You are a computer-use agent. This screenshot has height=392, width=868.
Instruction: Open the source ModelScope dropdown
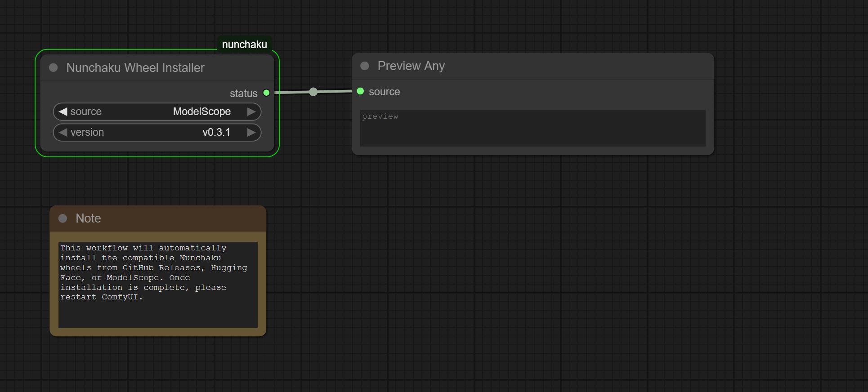point(157,111)
